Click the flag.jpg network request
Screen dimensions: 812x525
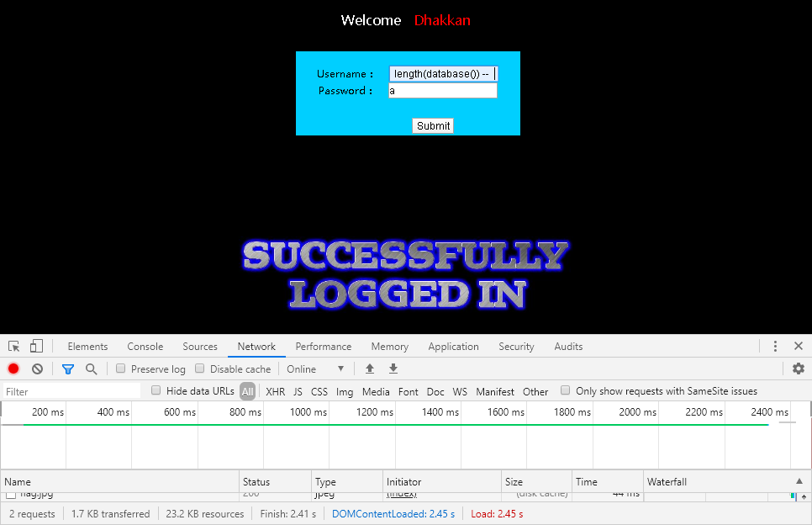point(38,495)
